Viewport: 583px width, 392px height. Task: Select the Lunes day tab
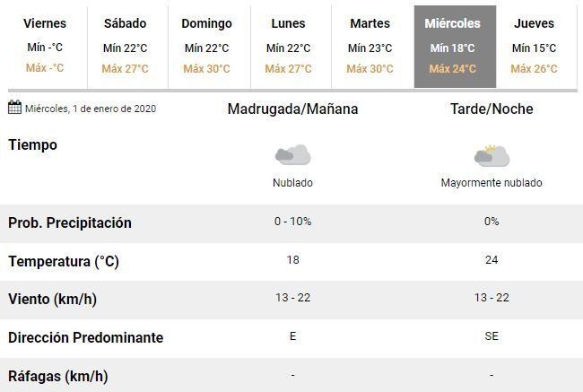point(288,47)
